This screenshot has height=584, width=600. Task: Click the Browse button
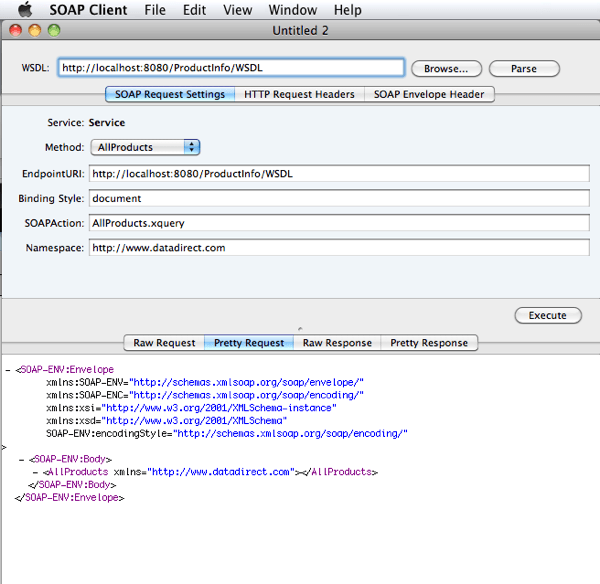click(446, 69)
